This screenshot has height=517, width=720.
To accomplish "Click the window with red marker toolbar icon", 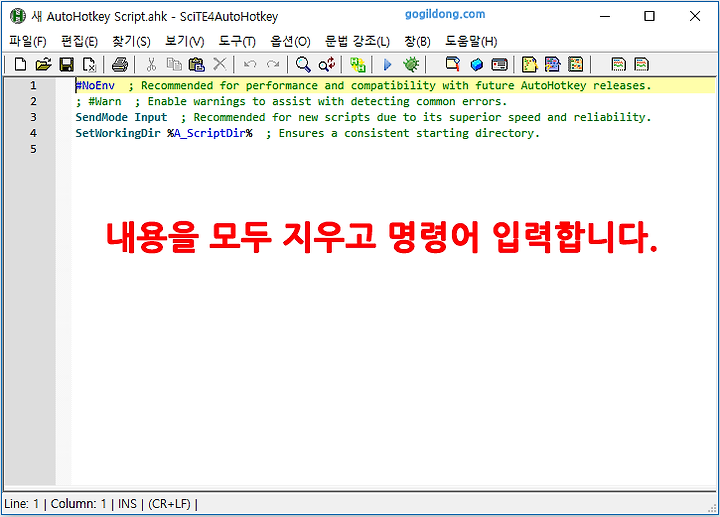I will tap(453, 64).
